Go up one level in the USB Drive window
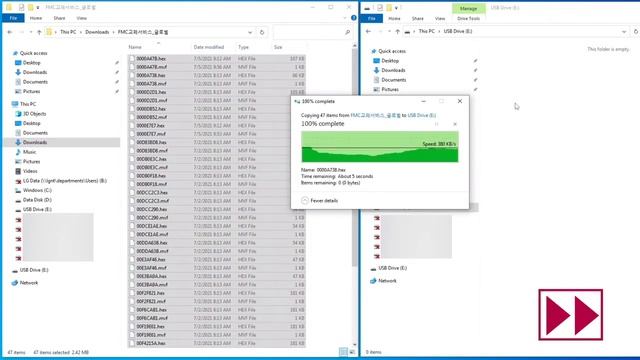Image resolution: width=640 pixels, height=360 pixels. click(398, 31)
